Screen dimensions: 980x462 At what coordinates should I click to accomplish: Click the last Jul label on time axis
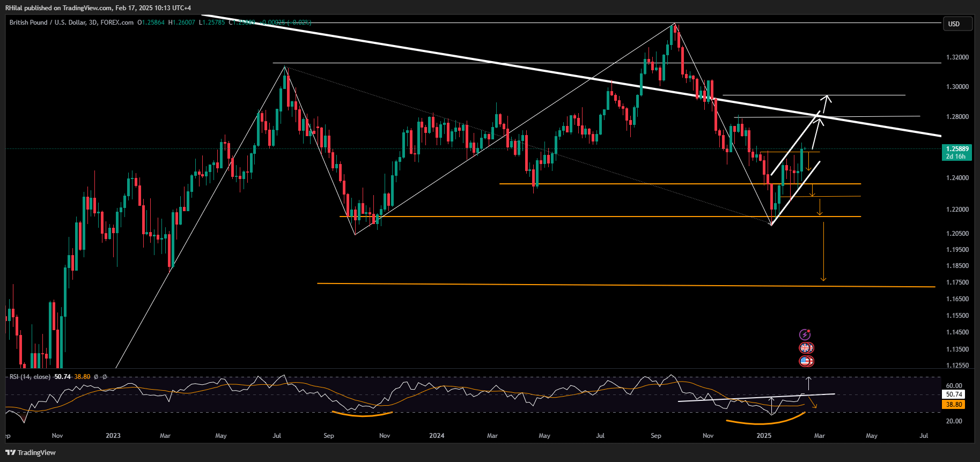pos(924,436)
